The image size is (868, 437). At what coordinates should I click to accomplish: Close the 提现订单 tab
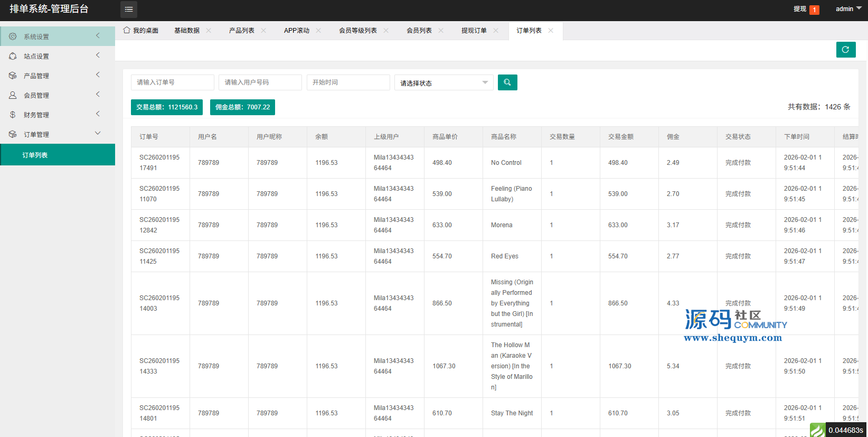point(496,31)
